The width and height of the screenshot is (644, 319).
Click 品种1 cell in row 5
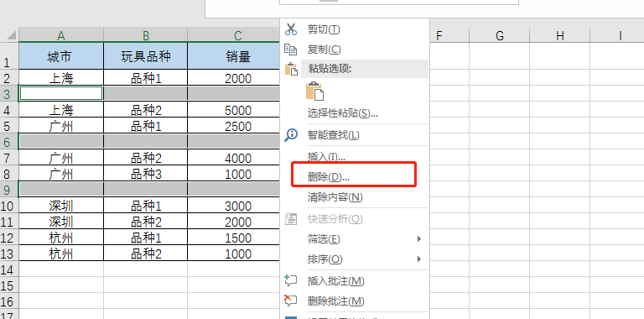click(146, 126)
